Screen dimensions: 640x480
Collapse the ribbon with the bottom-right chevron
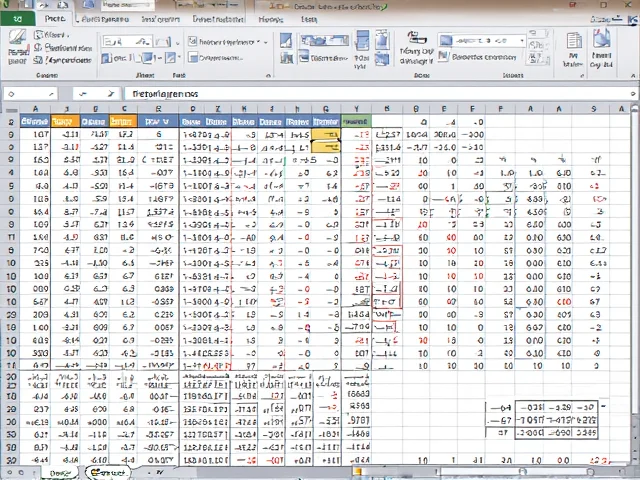(x=633, y=76)
